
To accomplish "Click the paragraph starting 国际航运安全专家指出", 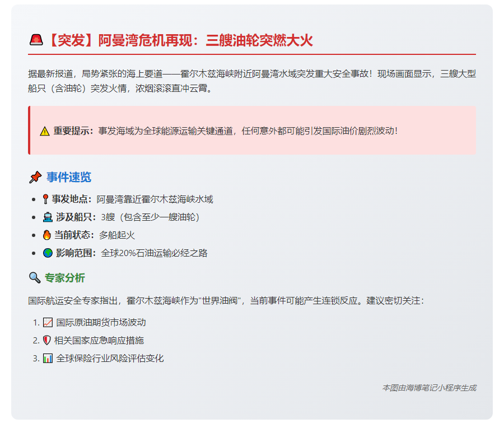I will pos(226,301).
